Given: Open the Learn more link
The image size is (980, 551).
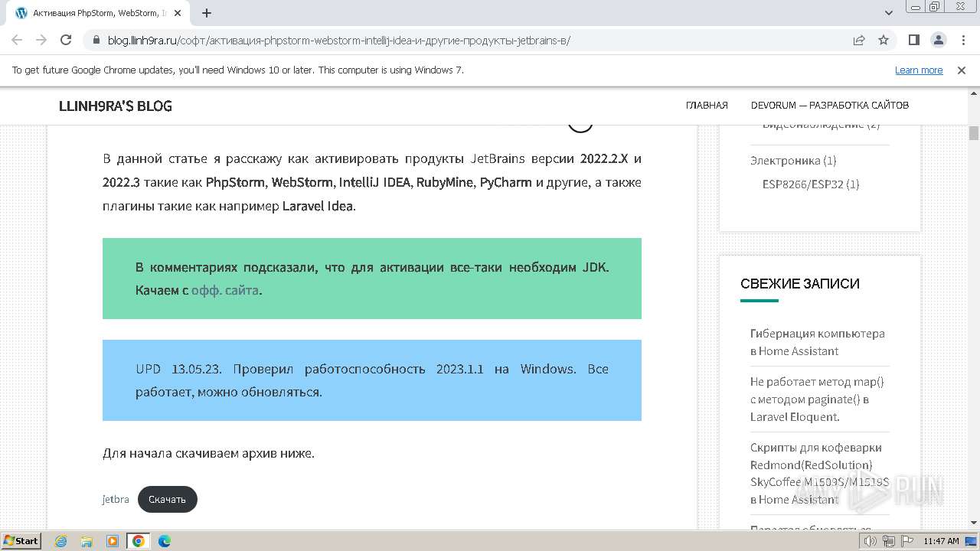Looking at the screenshot, I should [x=919, y=70].
